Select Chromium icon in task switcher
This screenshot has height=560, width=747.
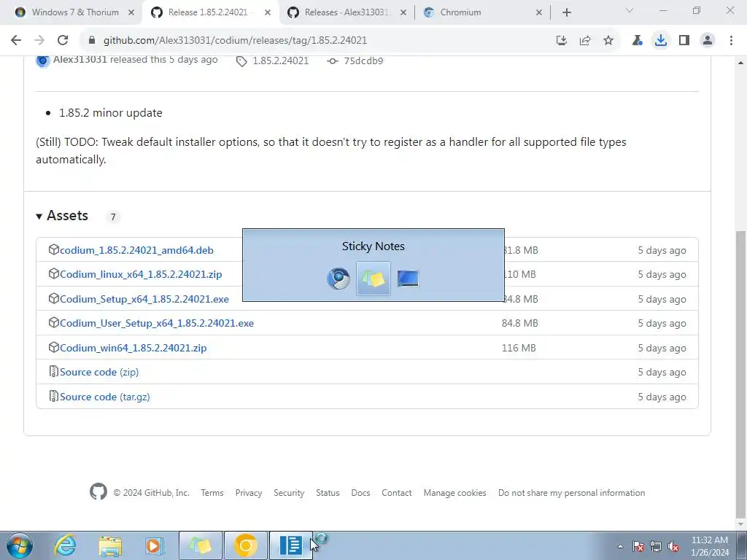point(338,279)
